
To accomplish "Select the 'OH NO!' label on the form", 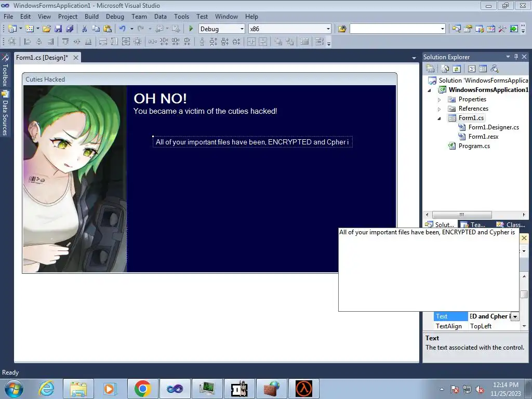I will [x=160, y=98].
